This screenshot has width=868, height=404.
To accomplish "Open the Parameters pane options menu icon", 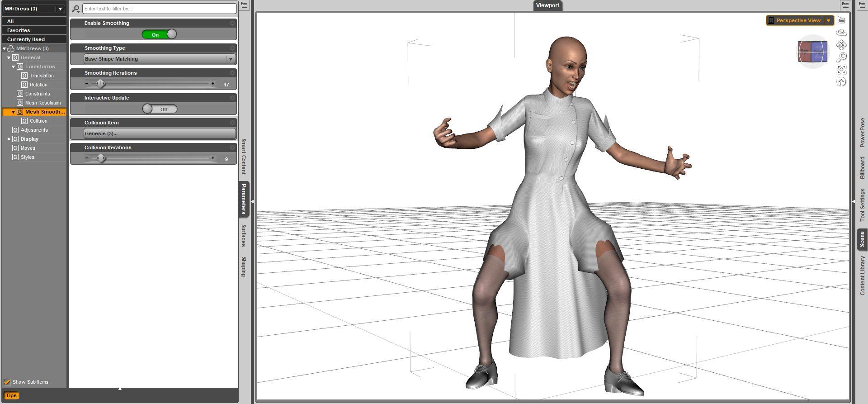I will 244,5.
